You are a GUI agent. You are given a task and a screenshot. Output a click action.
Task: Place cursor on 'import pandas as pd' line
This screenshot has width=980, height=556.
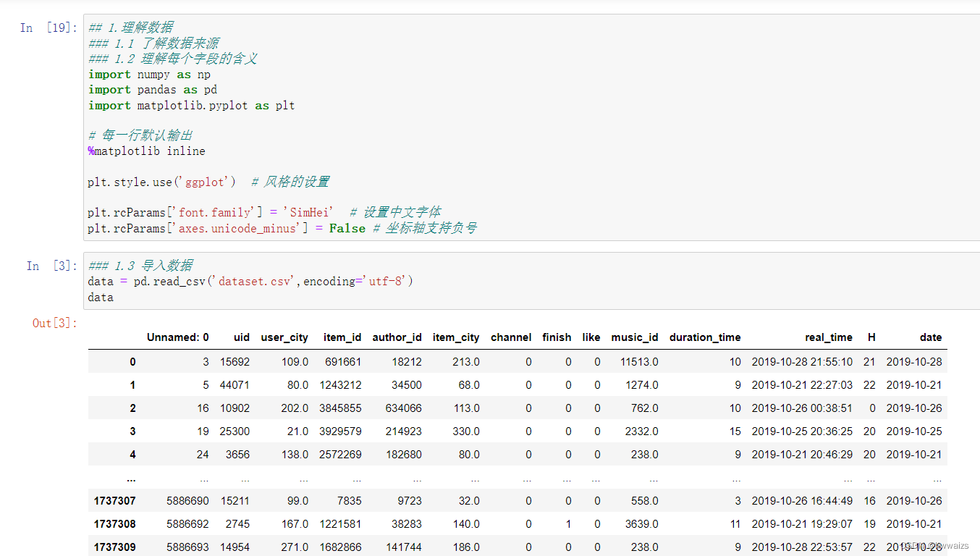point(153,90)
